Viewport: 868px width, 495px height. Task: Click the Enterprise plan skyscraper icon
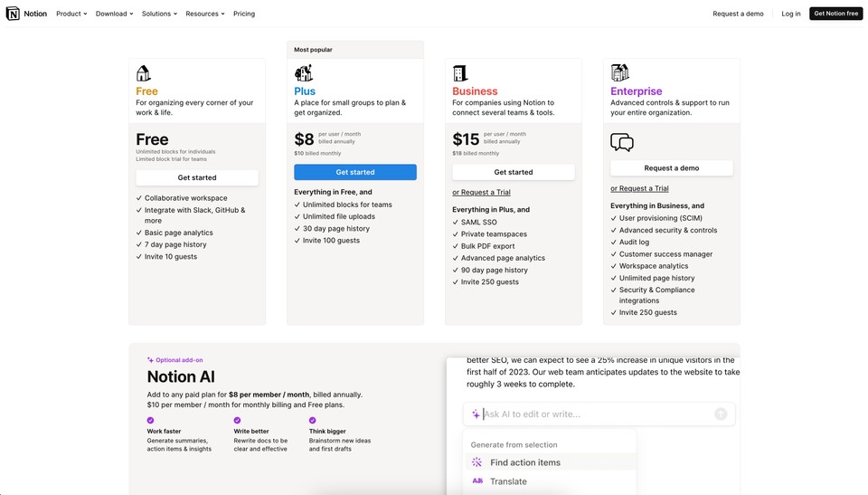tap(619, 72)
